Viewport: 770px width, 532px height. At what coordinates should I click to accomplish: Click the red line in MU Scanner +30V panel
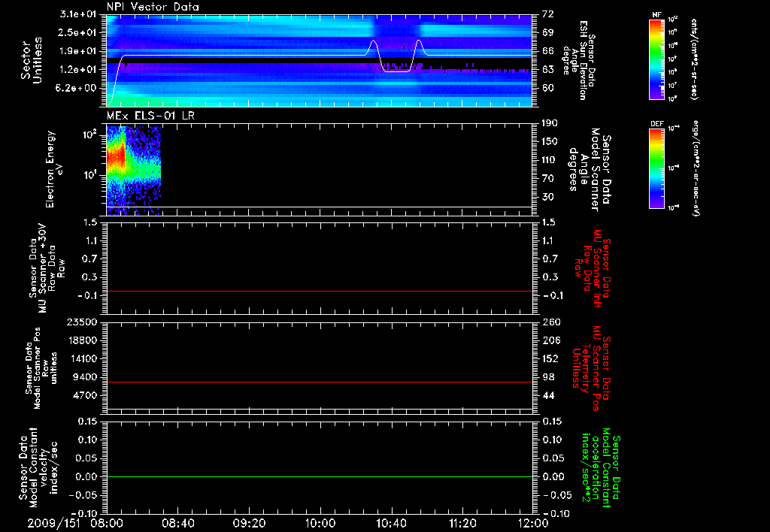(x=320, y=291)
